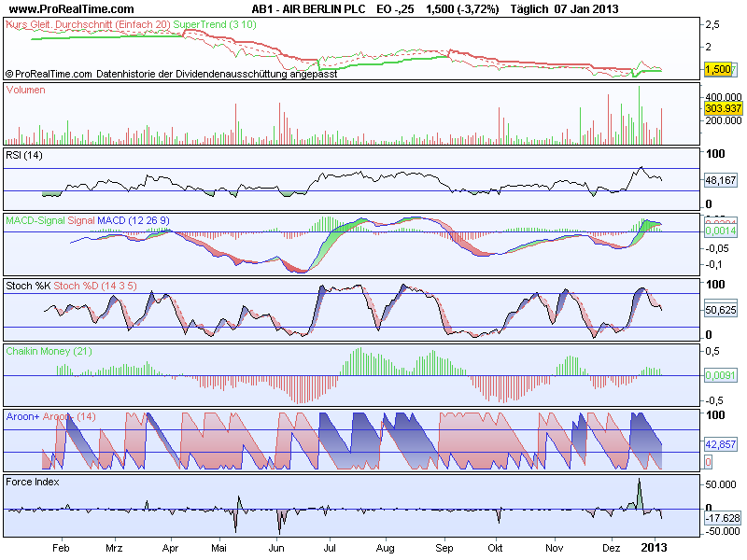Click the date label 07 Jan 2013
Viewport: 747px width, 560px height.
tap(586, 9)
